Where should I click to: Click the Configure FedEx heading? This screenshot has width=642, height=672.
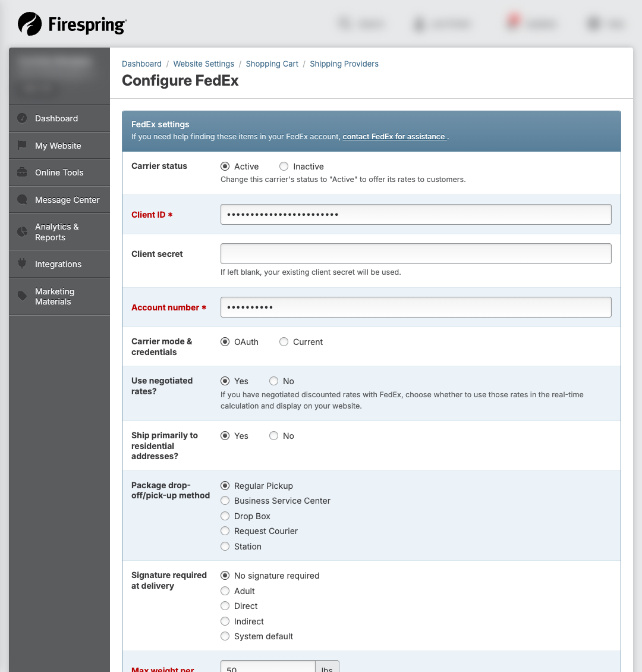pyautogui.click(x=180, y=80)
